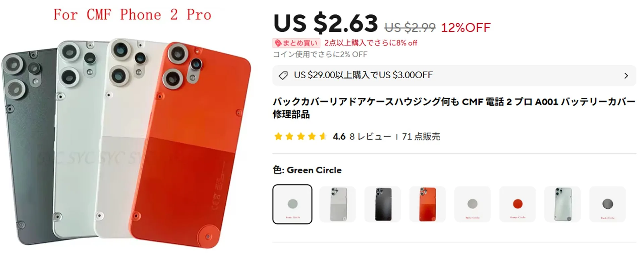
Task: Select the Green Circle color option
Action: tap(292, 204)
